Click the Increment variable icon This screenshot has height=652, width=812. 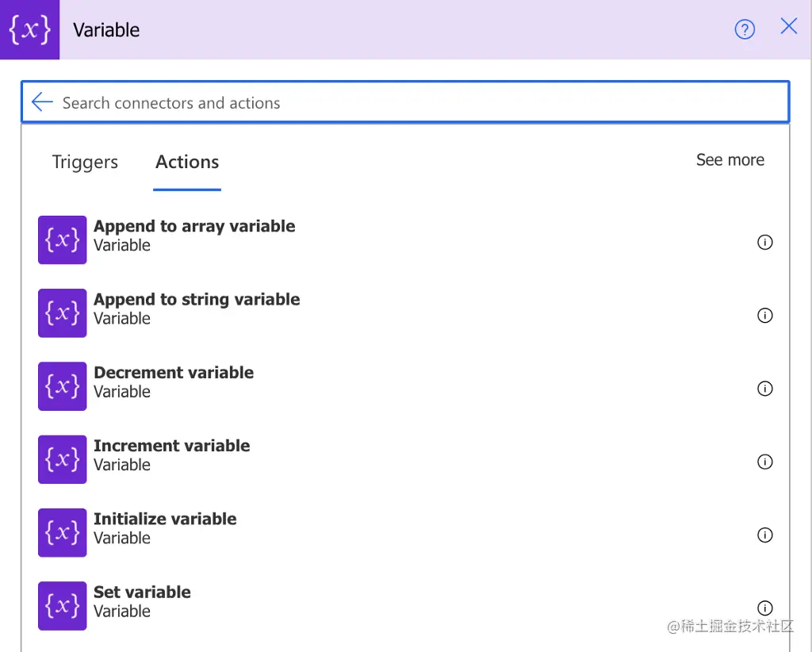[62, 459]
